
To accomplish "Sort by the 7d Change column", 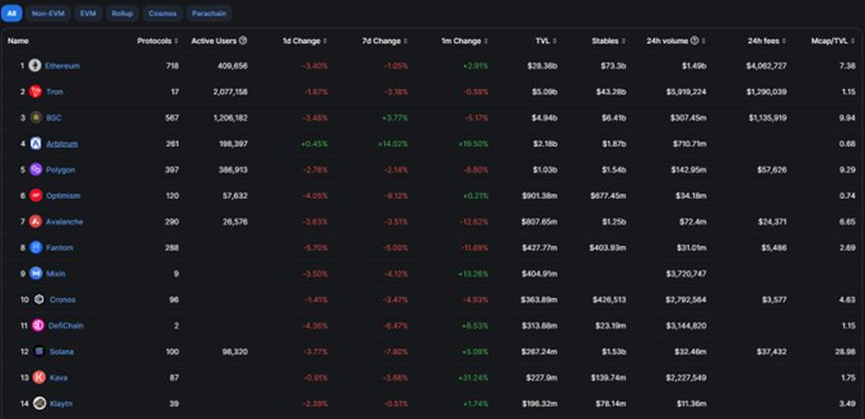I will click(382, 41).
